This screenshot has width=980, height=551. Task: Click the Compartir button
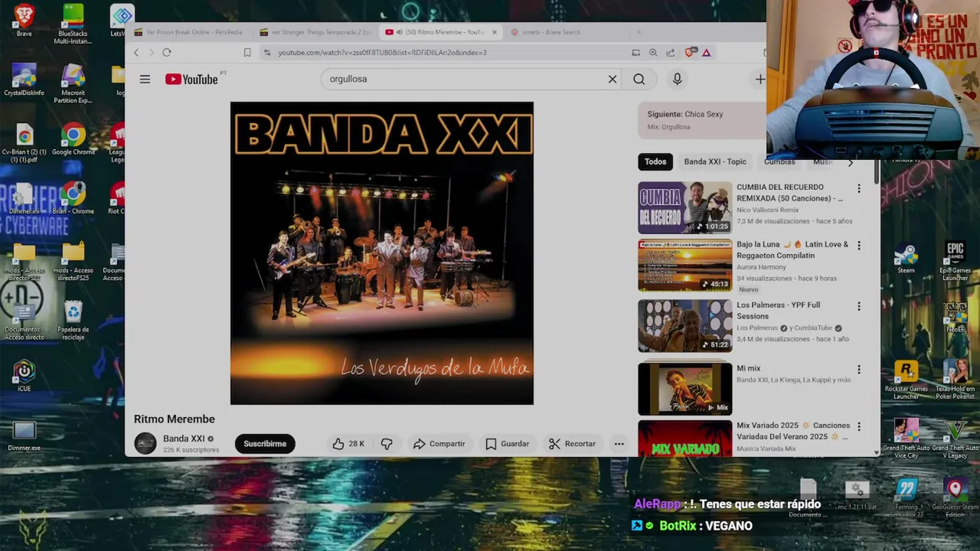pos(439,444)
